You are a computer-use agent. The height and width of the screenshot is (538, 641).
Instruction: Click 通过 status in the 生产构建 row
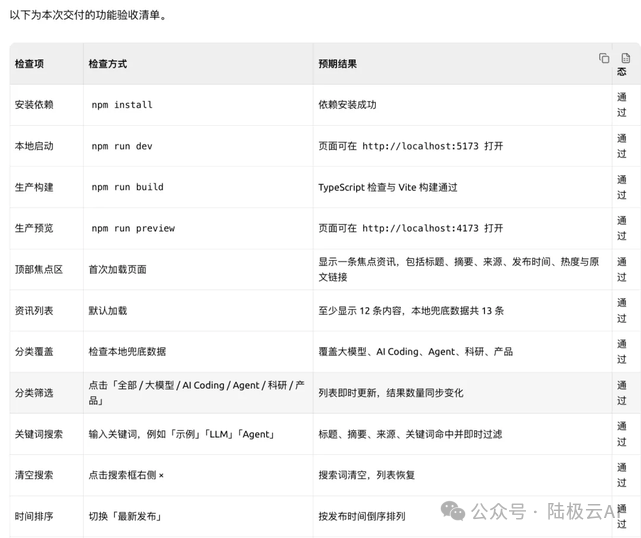(x=622, y=187)
